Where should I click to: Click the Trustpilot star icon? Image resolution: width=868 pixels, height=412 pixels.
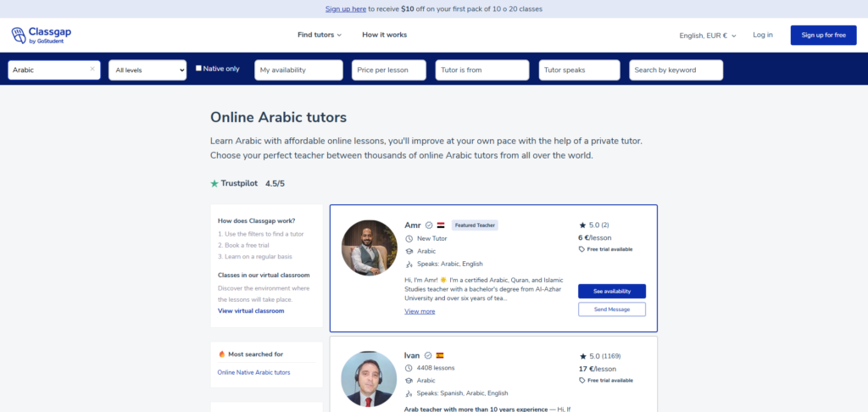coord(214,183)
